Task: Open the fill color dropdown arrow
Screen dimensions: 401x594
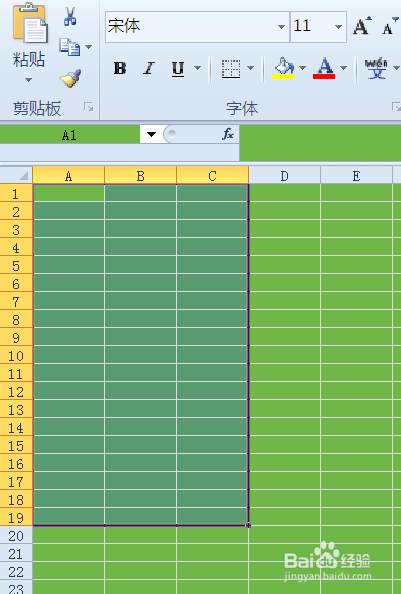Action: 302,68
